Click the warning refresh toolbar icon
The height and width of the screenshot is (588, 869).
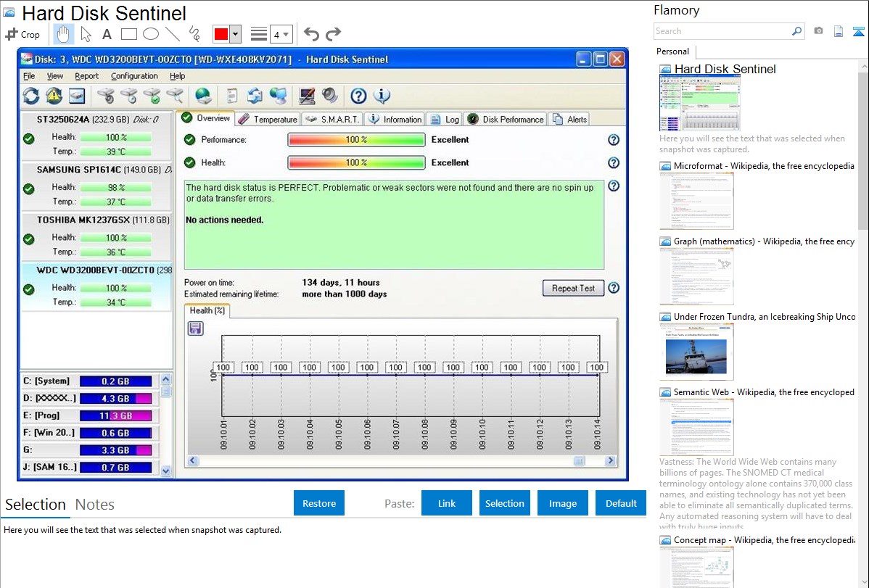(x=54, y=96)
